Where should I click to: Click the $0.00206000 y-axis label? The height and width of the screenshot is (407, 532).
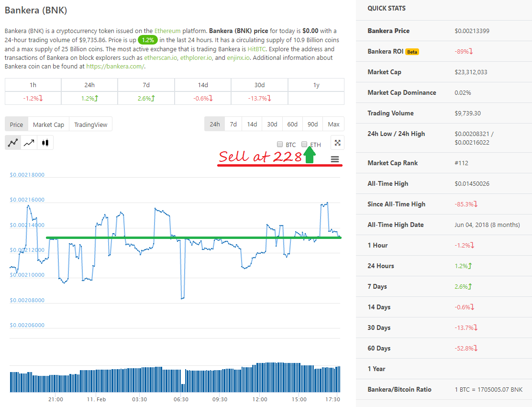(x=27, y=325)
